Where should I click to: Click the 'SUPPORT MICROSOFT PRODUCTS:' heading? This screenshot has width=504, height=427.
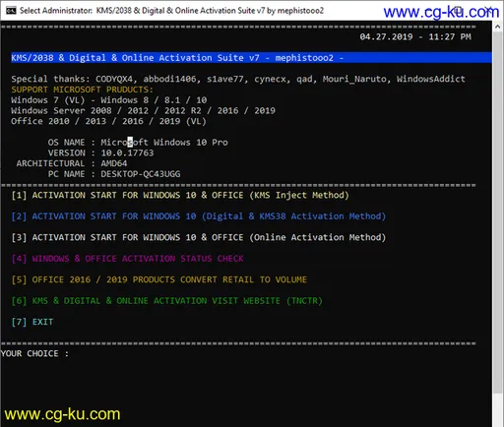pyautogui.click(x=82, y=90)
